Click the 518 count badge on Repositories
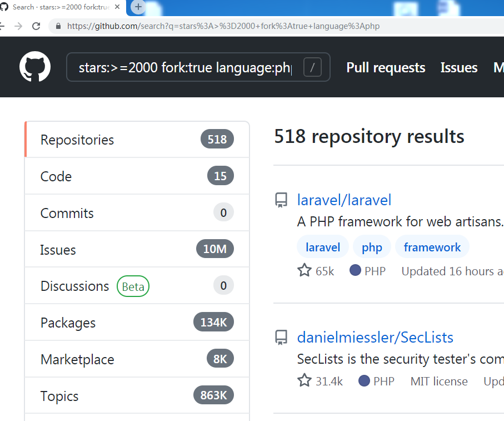 (x=217, y=139)
